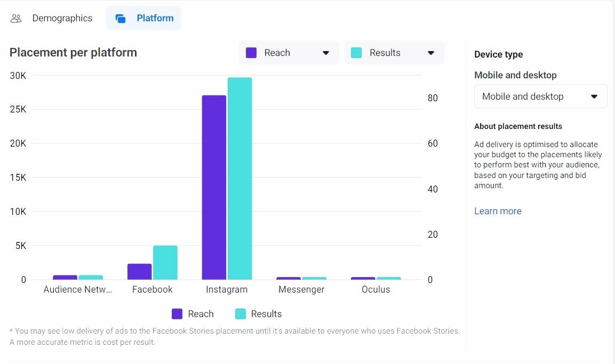Click the Facebook Results bar

tap(165, 262)
